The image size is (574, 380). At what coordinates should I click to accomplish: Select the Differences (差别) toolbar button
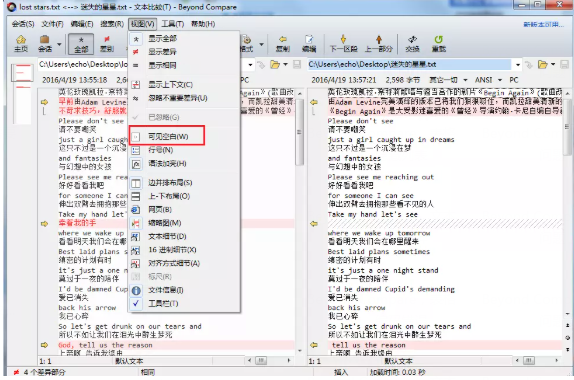click(107, 44)
